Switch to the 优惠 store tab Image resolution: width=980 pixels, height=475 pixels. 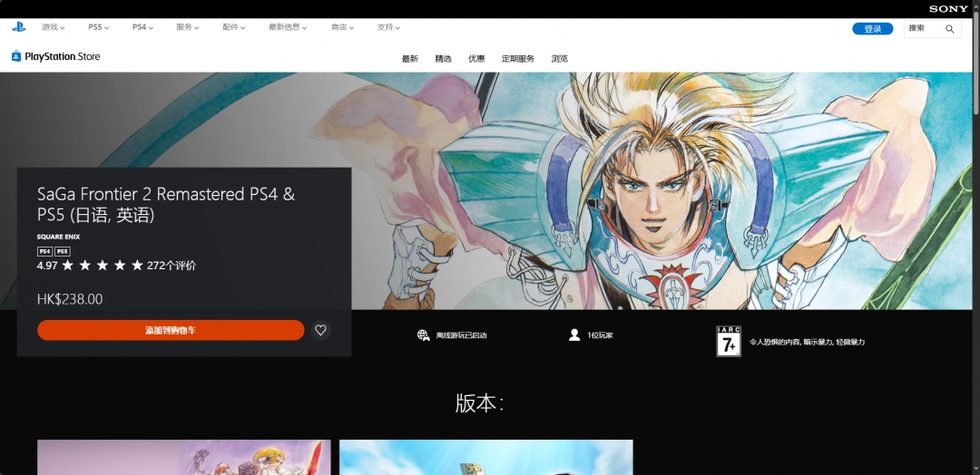click(476, 59)
